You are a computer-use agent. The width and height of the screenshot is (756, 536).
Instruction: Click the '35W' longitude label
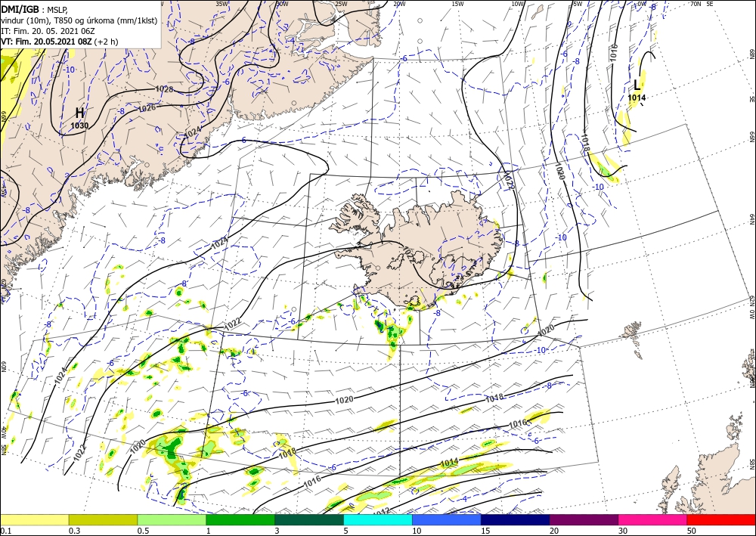[222, 4]
